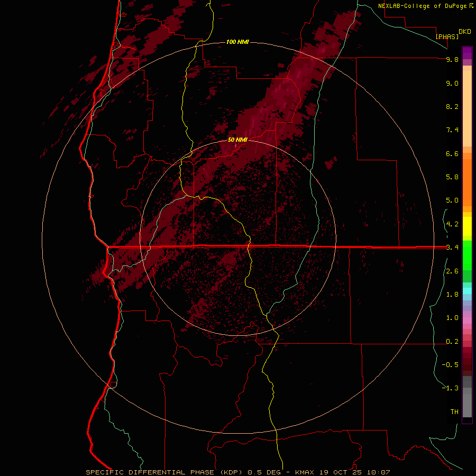Click the '19 OCT 25 10:07' timestamp
This screenshot has width=476, height=476.
pyautogui.click(x=354, y=472)
